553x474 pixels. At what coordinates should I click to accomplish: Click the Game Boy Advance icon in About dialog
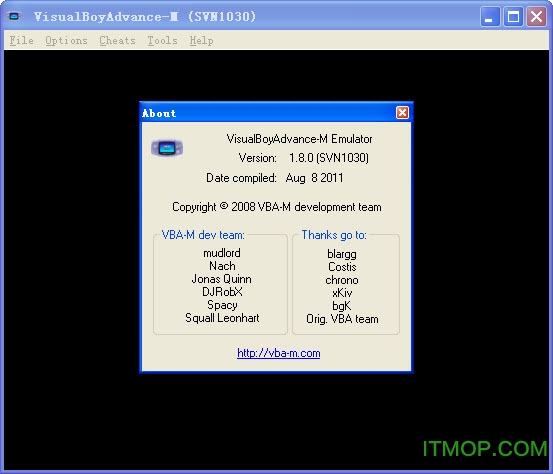point(167,148)
